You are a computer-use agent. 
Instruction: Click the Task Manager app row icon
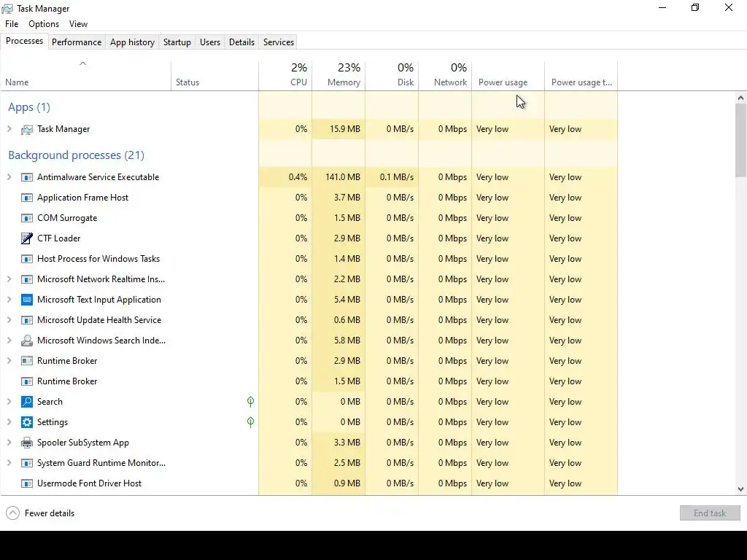(27, 130)
